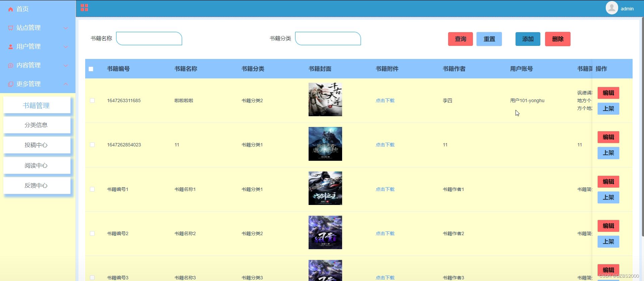The height and width of the screenshot is (281, 644).
Task: Click the 书籍编号 column header
Action: (x=118, y=69)
